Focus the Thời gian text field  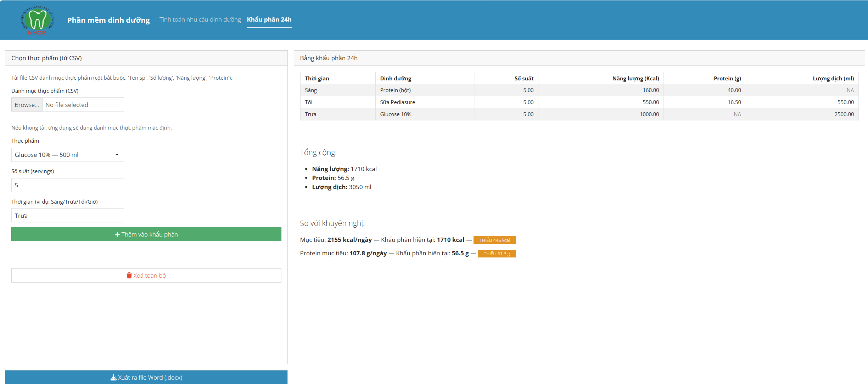click(67, 216)
